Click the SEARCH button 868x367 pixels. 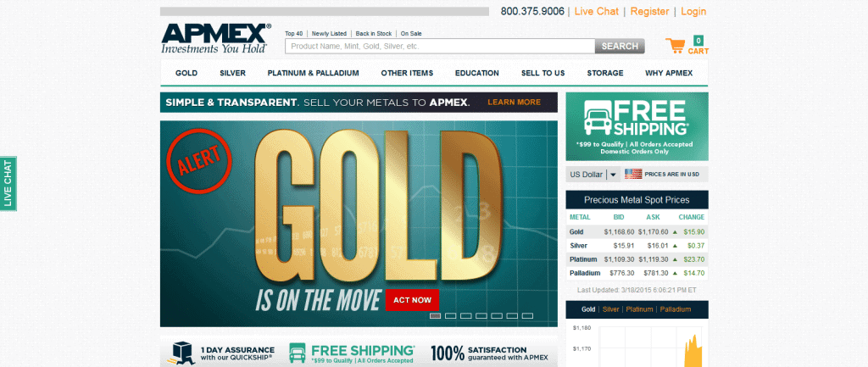click(620, 46)
